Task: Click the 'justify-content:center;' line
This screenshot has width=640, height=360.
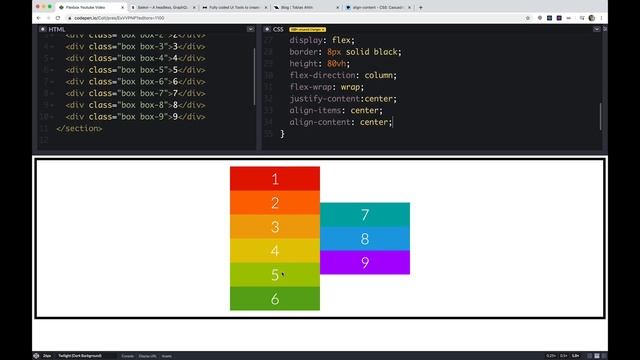Action: pyautogui.click(x=343, y=99)
